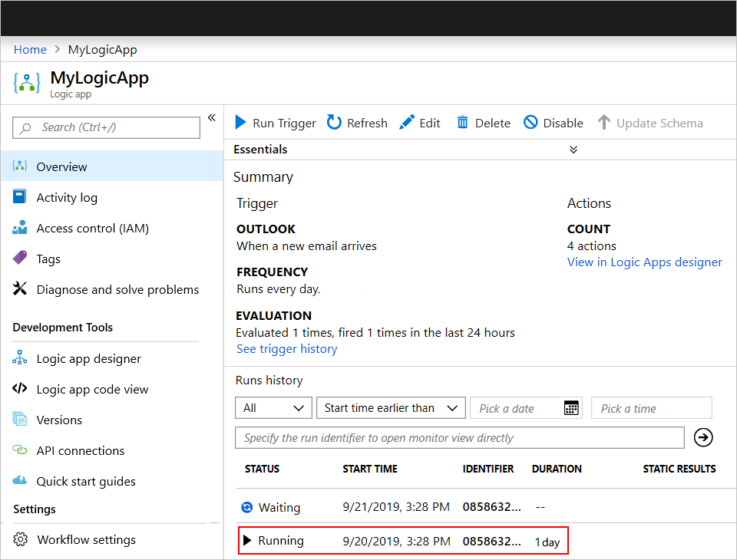The image size is (737, 560).
Task: Collapse the sidebar with double chevron
Action: tap(212, 117)
